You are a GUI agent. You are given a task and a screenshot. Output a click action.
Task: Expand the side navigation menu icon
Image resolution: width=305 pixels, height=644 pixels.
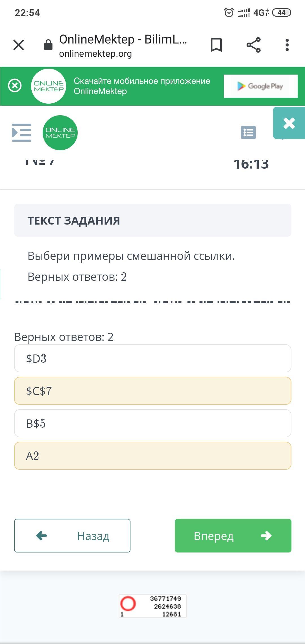tap(21, 132)
